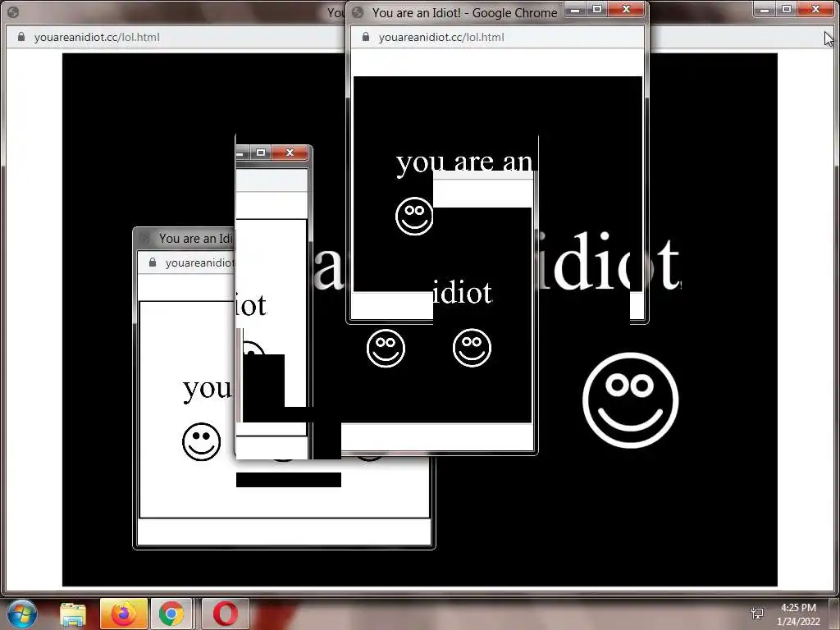This screenshot has width=840, height=630.
Task: Select the URL in the top popup address bar
Action: 441,37
